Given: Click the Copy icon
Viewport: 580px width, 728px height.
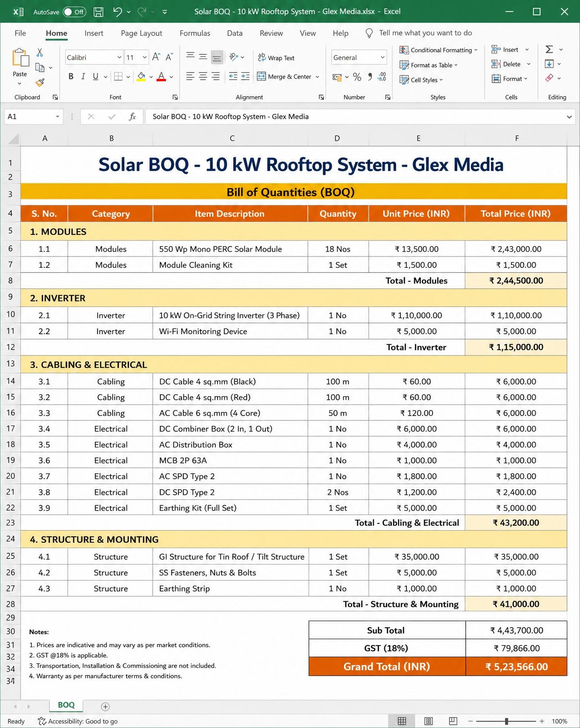Looking at the screenshot, I should click(x=40, y=67).
